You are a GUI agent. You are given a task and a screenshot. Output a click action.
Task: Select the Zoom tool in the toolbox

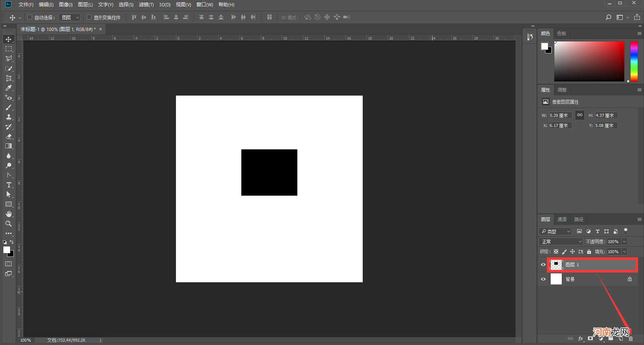tap(9, 224)
